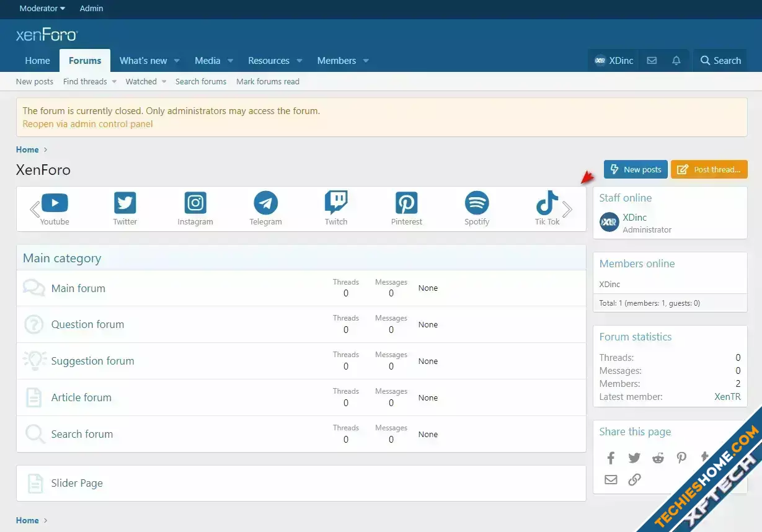Follow Reopen via admin control panel link
The height and width of the screenshot is (532, 762).
tap(87, 124)
